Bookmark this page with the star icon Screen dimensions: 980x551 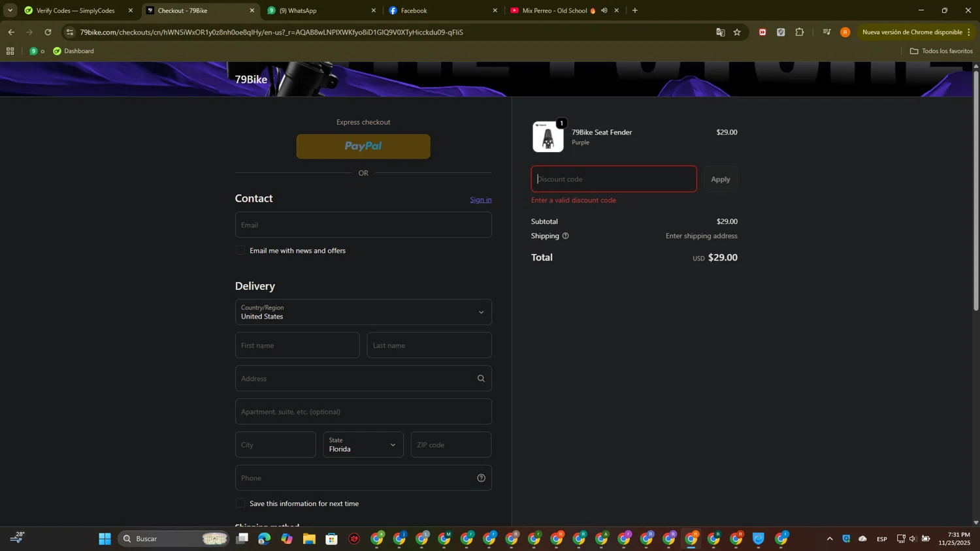[737, 32]
